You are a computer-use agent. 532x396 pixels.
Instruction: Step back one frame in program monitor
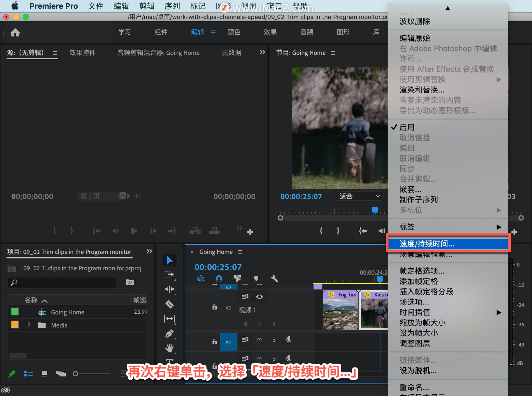[x=382, y=231]
